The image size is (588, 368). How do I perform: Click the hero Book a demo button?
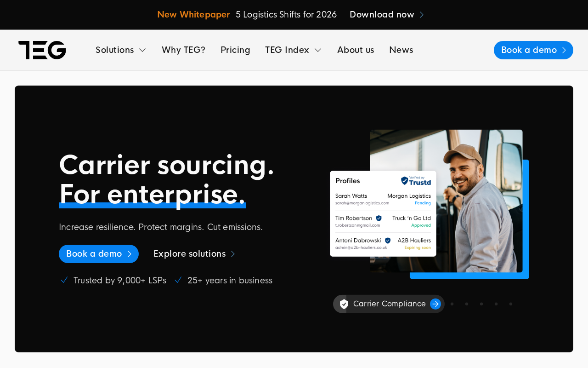pos(99,254)
